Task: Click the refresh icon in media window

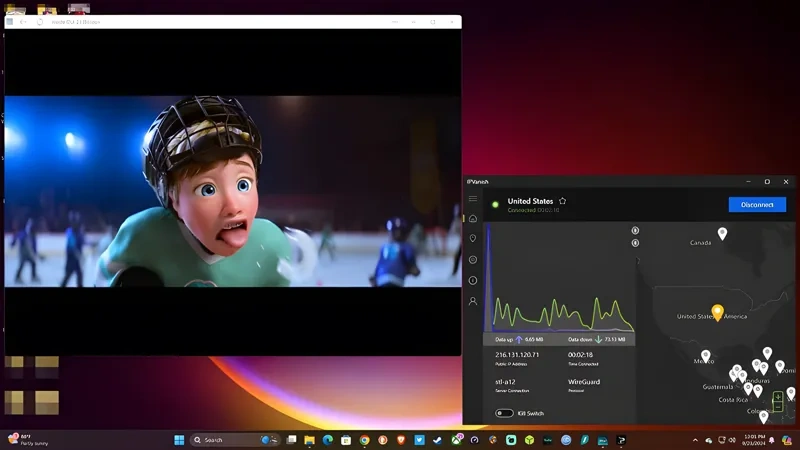Action: [x=40, y=22]
